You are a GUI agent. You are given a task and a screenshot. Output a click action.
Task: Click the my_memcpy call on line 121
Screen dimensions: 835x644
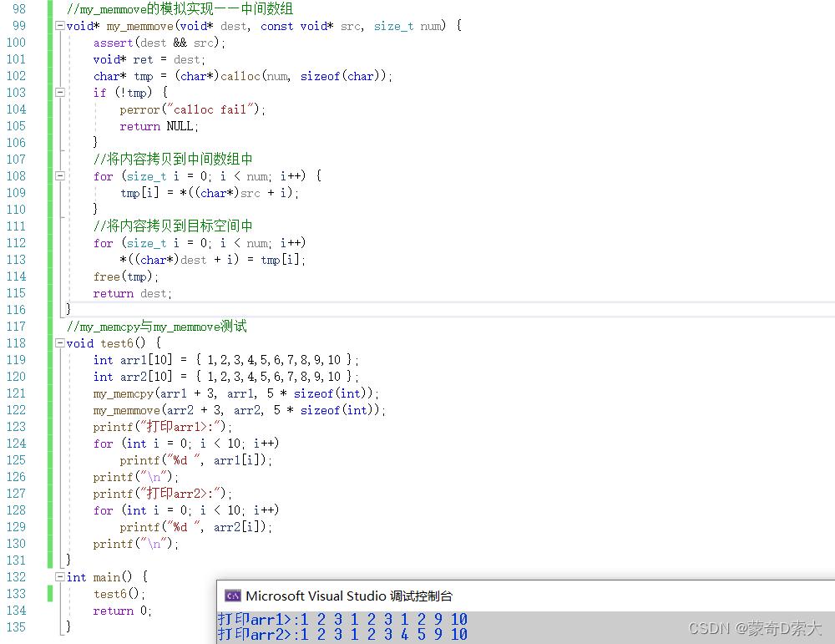pos(236,393)
